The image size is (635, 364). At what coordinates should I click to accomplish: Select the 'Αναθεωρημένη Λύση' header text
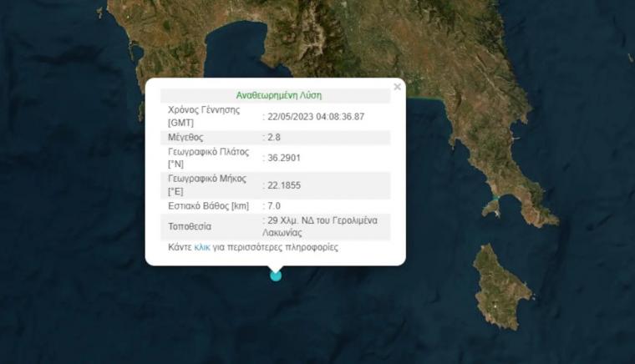279,96
